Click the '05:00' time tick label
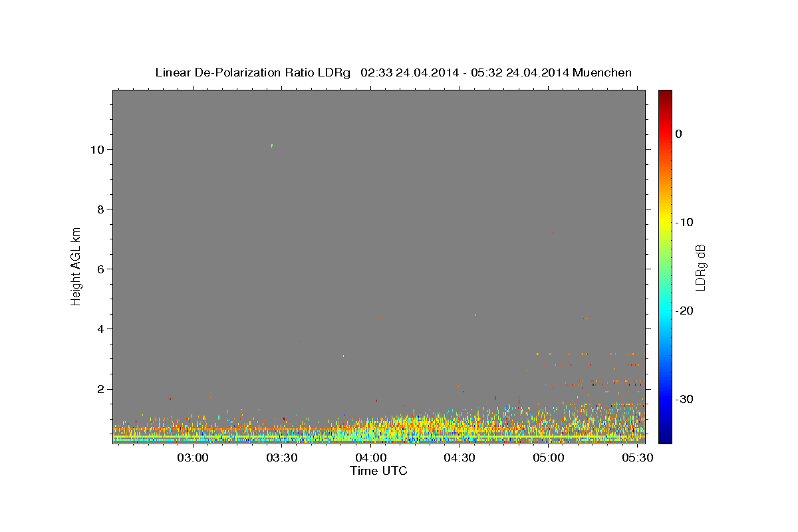798x532 pixels. pos(549,458)
